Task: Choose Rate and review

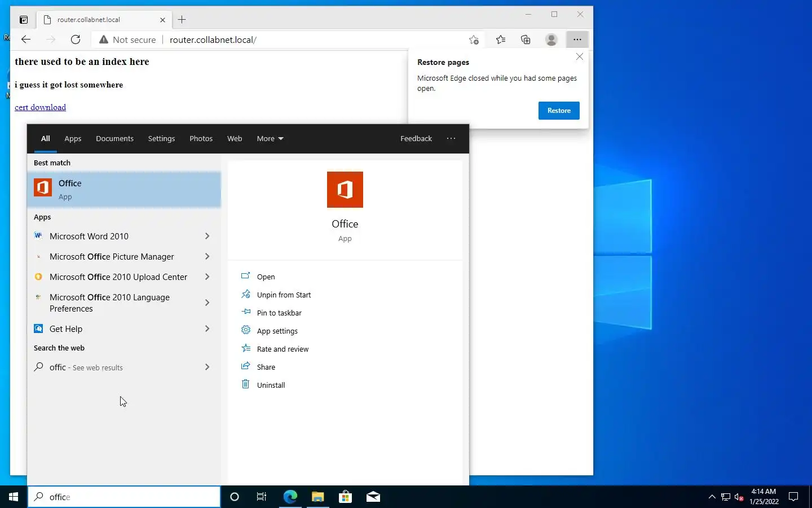Action: coord(283,349)
